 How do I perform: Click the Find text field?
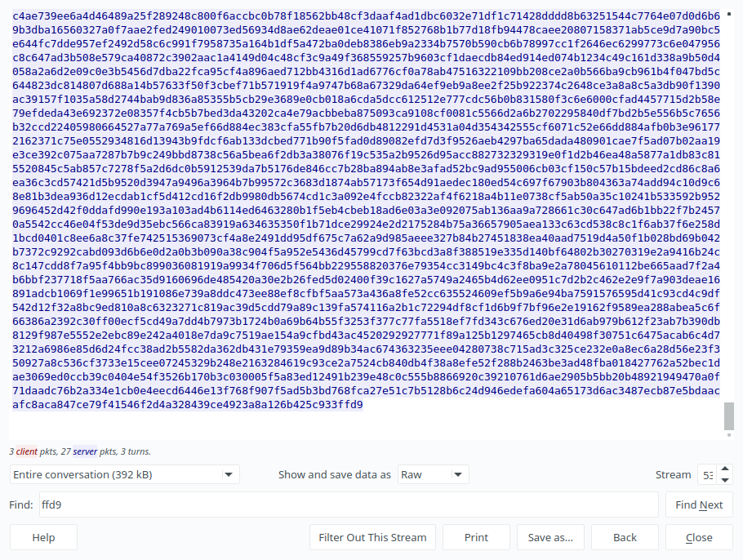[349, 504]
